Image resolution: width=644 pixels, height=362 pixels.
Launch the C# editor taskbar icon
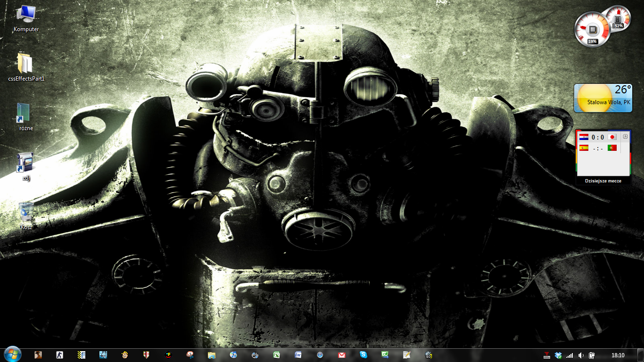385,355
